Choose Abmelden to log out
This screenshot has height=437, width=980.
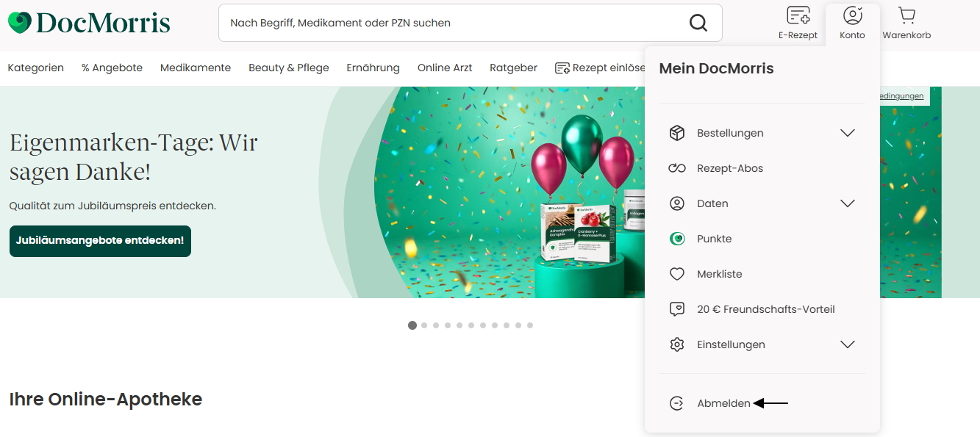[724, 403]
